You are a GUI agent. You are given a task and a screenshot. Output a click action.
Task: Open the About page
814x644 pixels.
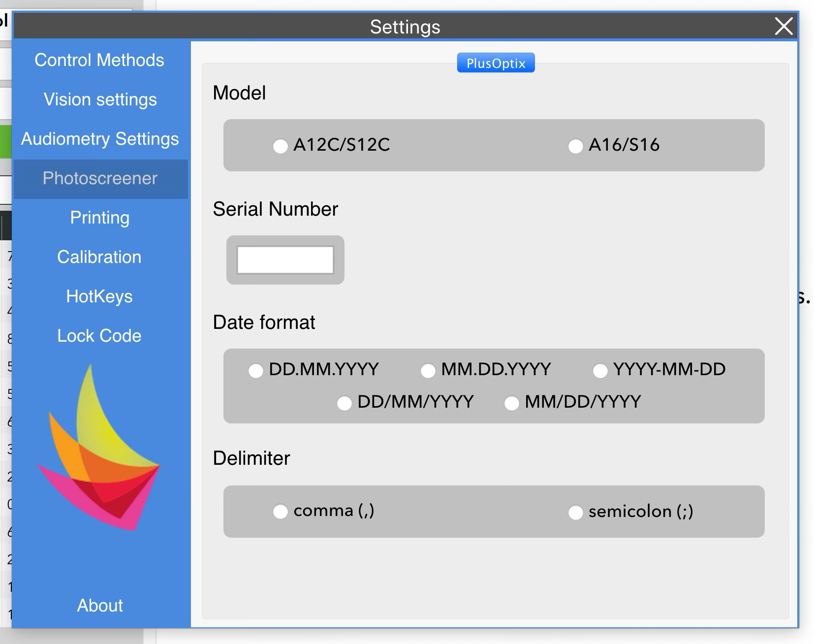pos(100,606)
